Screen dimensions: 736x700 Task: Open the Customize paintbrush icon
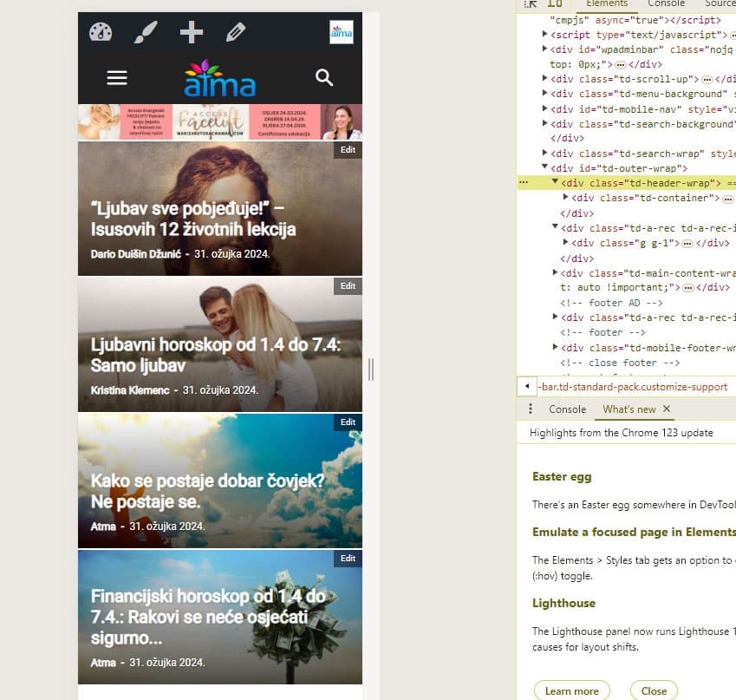146,32
